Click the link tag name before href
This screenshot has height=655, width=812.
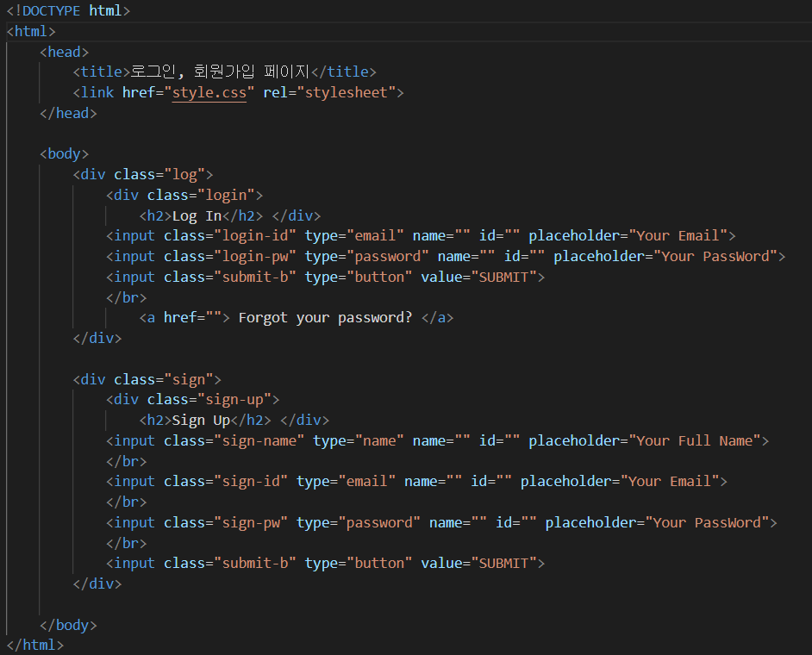(97, 93)
